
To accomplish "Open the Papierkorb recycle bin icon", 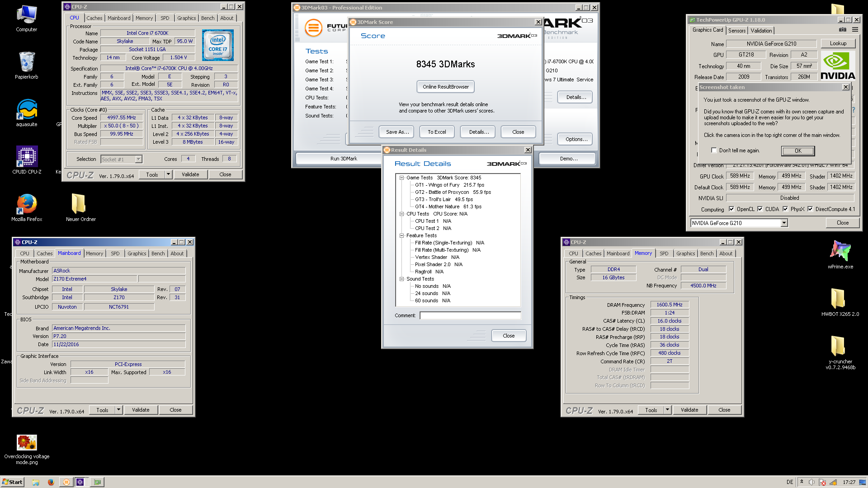I will (x=27, y=66).
